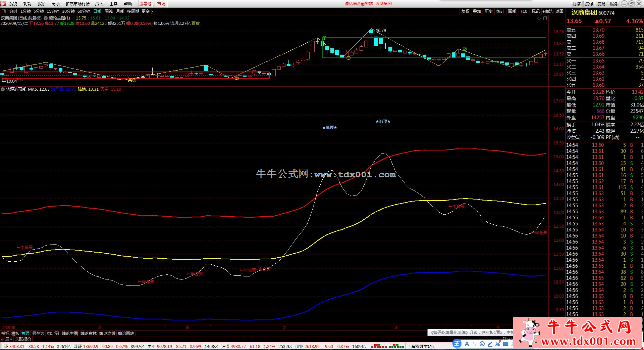Open the 系统 menu
The height and width of the screenshot is (350, 644).
13,4
